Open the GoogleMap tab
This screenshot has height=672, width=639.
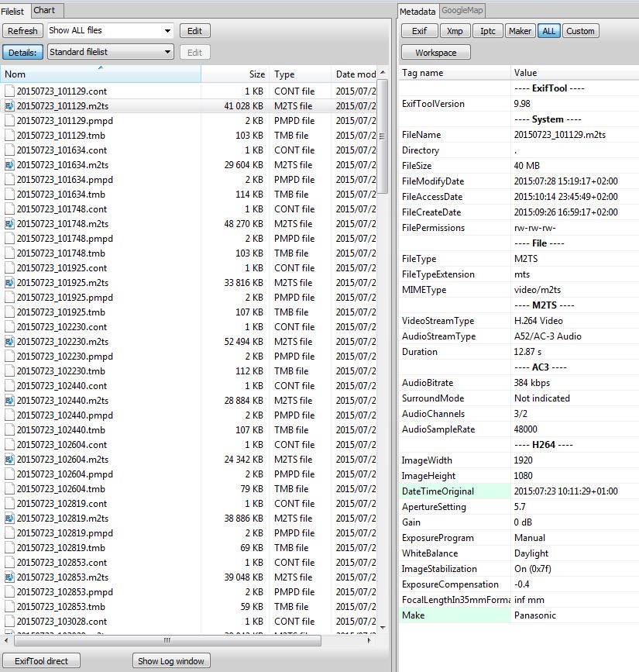[462, 10]
